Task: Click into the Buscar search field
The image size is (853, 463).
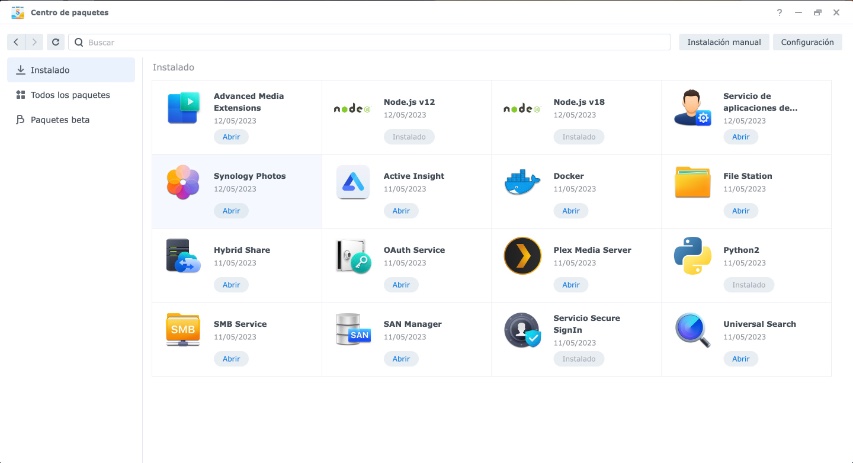Action: click(369, 42)
